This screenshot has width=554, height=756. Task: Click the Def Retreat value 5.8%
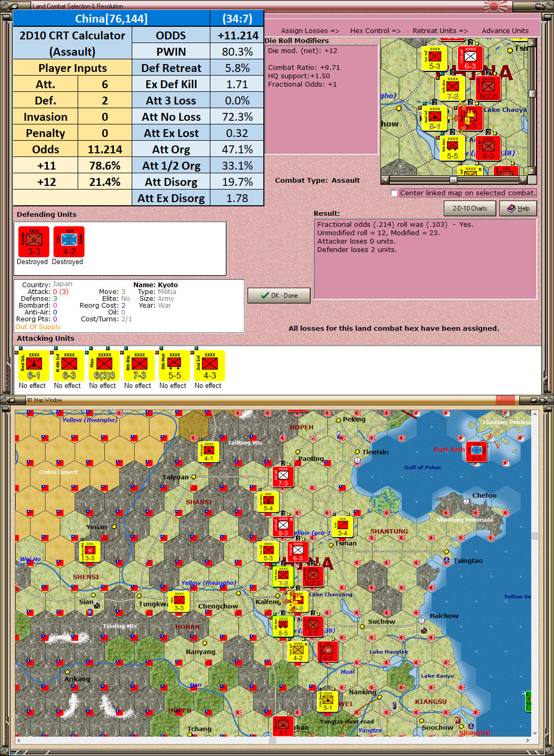pos(237,68)
